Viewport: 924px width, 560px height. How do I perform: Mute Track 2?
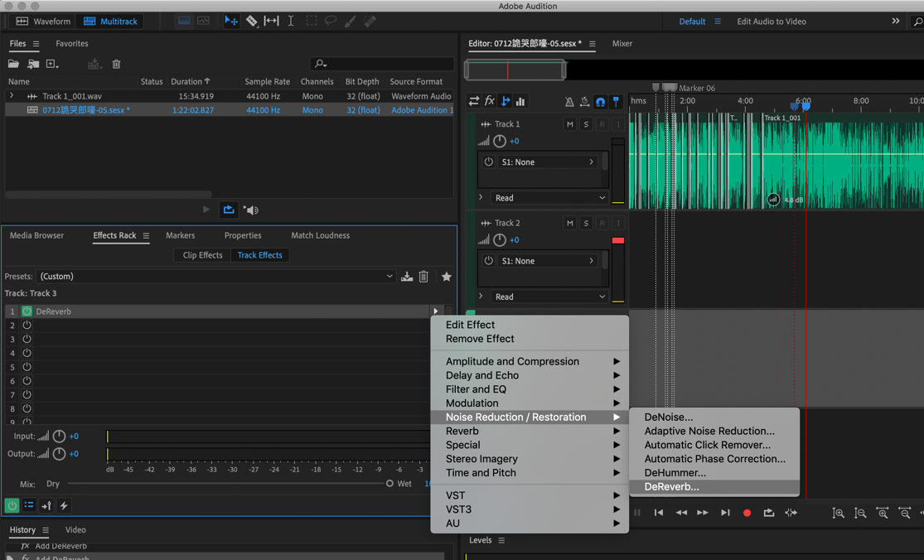(x=569, y=223)
